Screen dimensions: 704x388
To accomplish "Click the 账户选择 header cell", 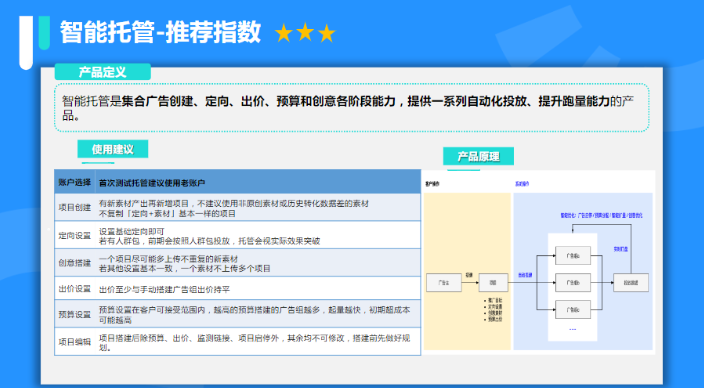I will (75, 182).
